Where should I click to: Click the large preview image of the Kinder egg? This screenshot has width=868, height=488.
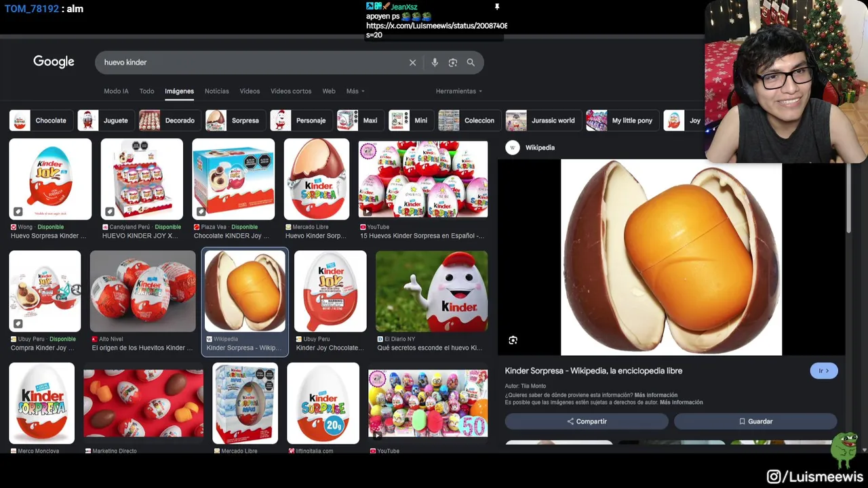(x=671, y=258)
